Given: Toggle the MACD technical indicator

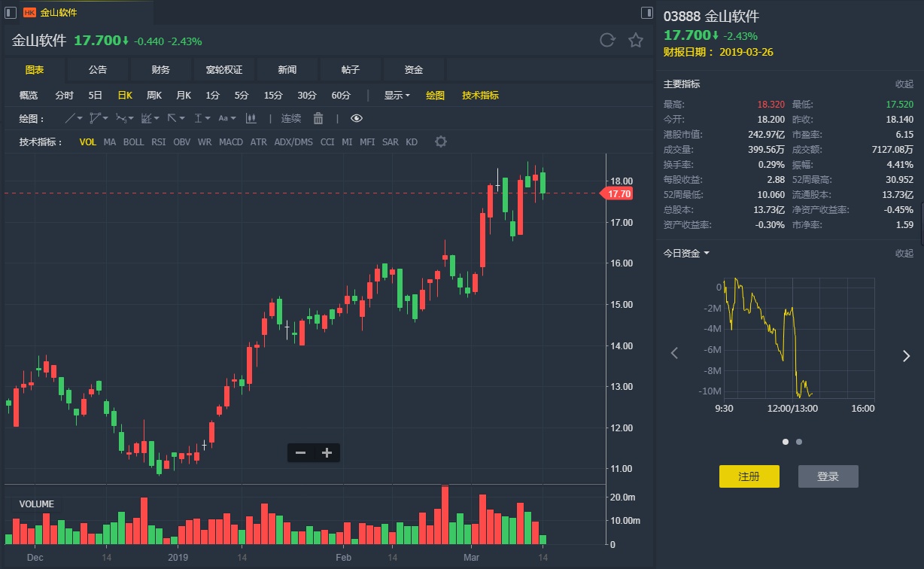Looking at the screenshot, I should (231, 141).
